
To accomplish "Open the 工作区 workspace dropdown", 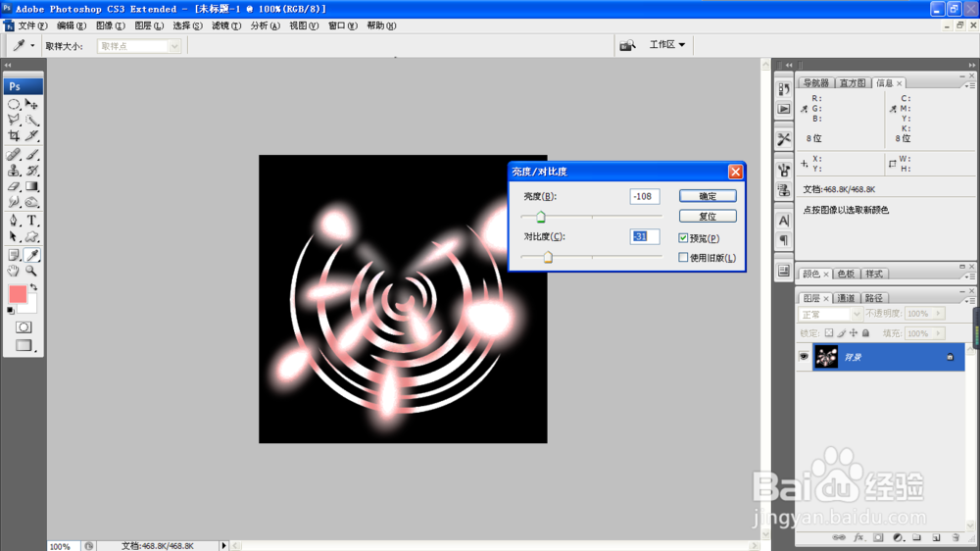I will [666, 44].
